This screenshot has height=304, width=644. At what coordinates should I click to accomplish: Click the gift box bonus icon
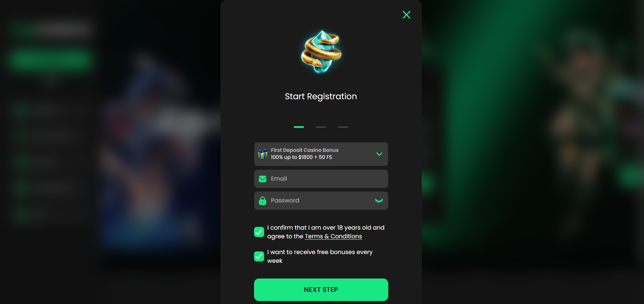click(x=262, y=154)
